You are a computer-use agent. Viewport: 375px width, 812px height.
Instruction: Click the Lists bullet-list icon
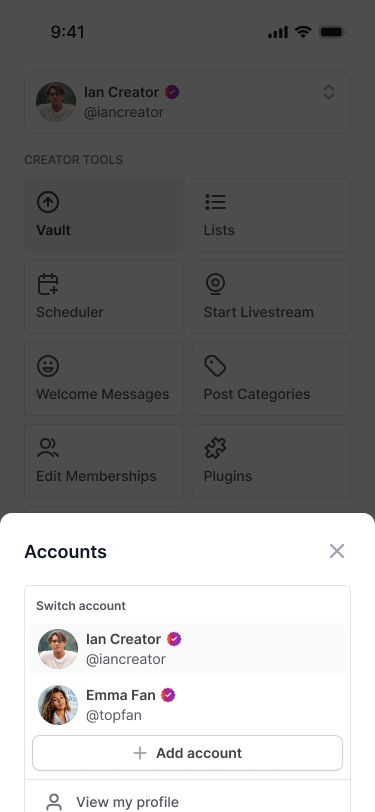coord(215,202)
